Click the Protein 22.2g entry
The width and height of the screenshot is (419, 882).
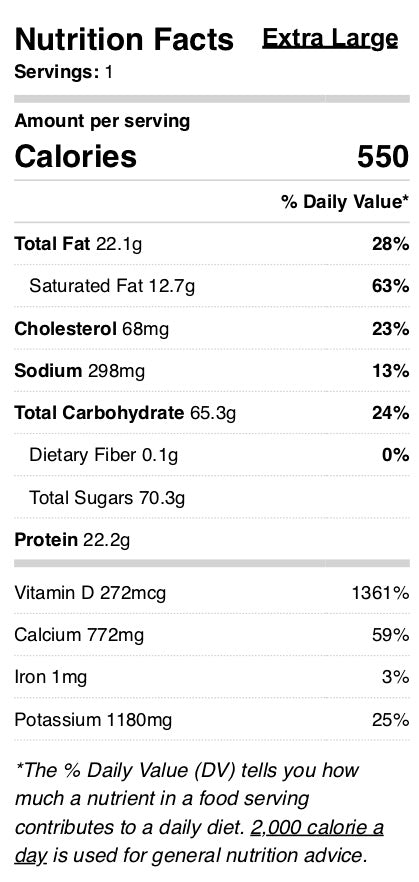pos(72,540)
